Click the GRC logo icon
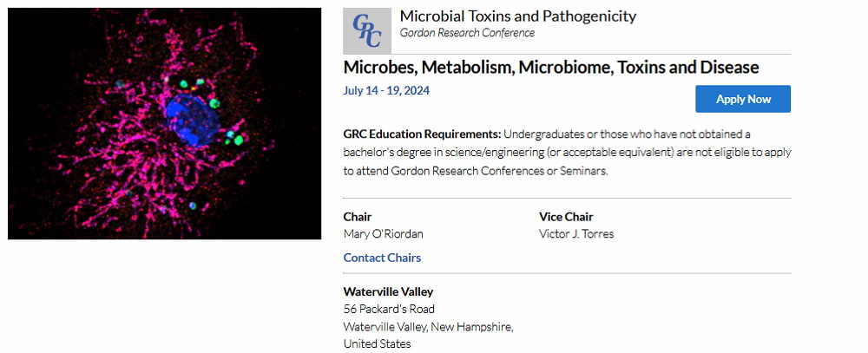 pyautogui.click(x=367, y=31)
